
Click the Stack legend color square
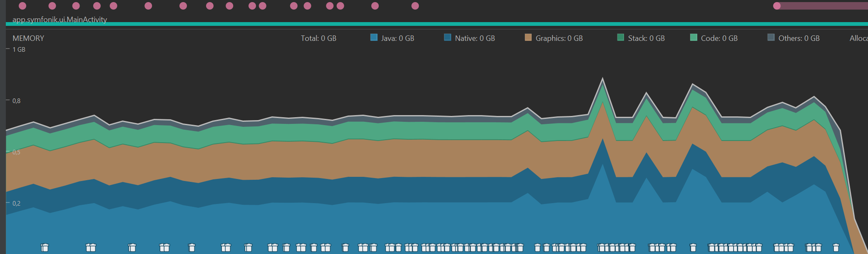(x=621, y=38)
